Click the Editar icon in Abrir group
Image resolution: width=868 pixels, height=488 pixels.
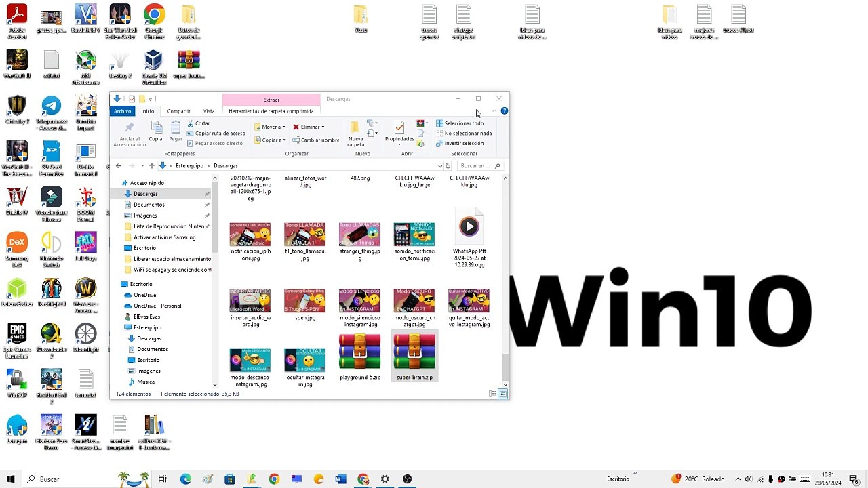coord(420,134)
